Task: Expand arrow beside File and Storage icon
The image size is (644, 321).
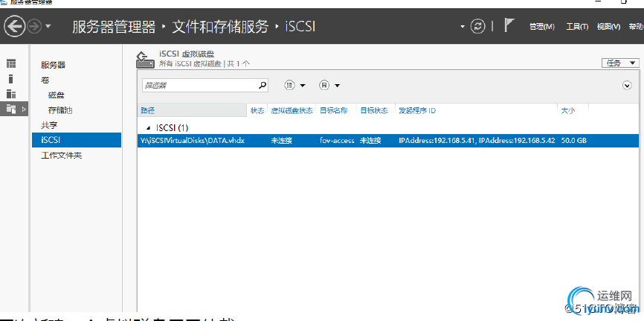Action: click(23, 109)
